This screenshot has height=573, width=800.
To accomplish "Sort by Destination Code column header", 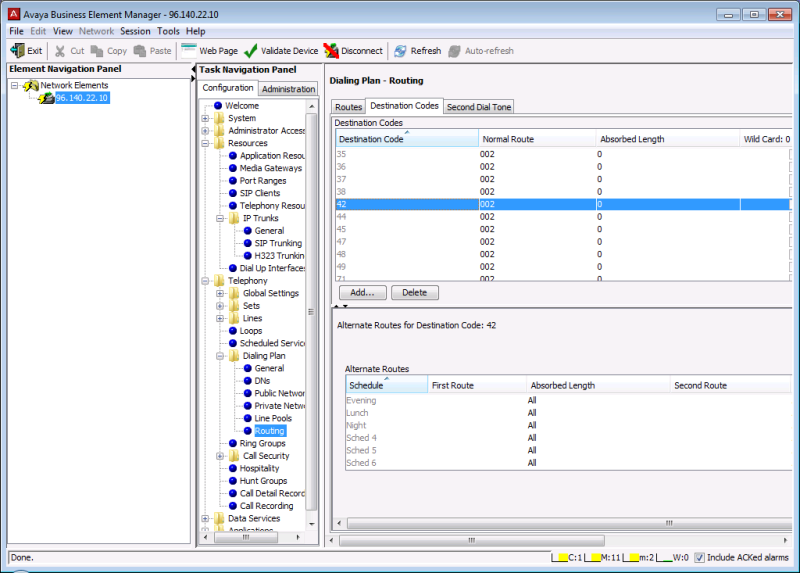I will tap(407, 139).
